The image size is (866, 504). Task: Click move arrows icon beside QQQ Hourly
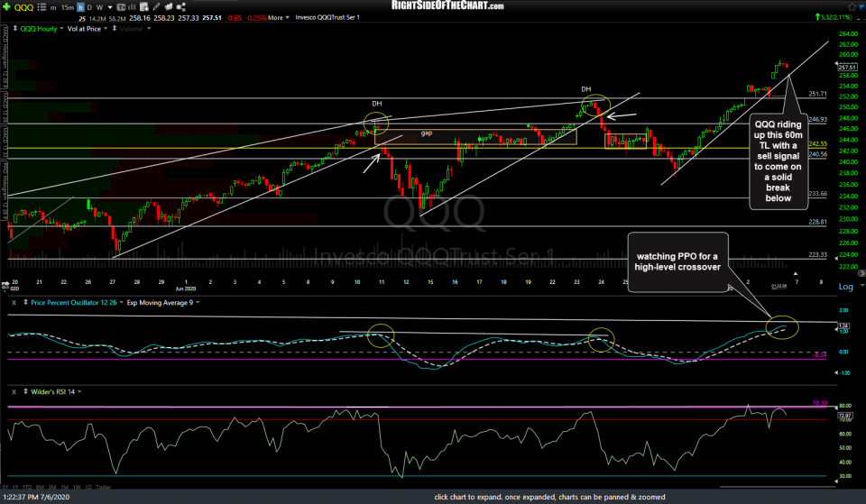(x=15, y=29)
